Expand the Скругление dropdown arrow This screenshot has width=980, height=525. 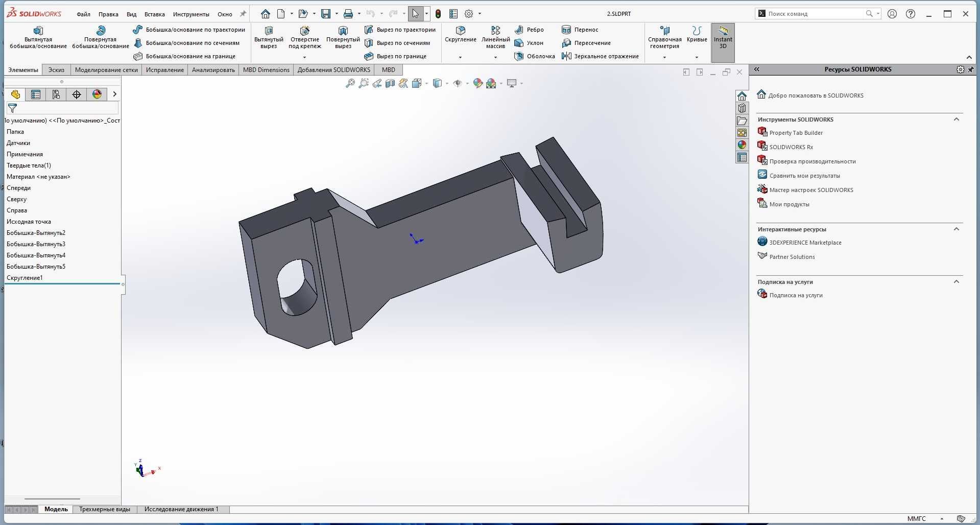pos(460,57)
